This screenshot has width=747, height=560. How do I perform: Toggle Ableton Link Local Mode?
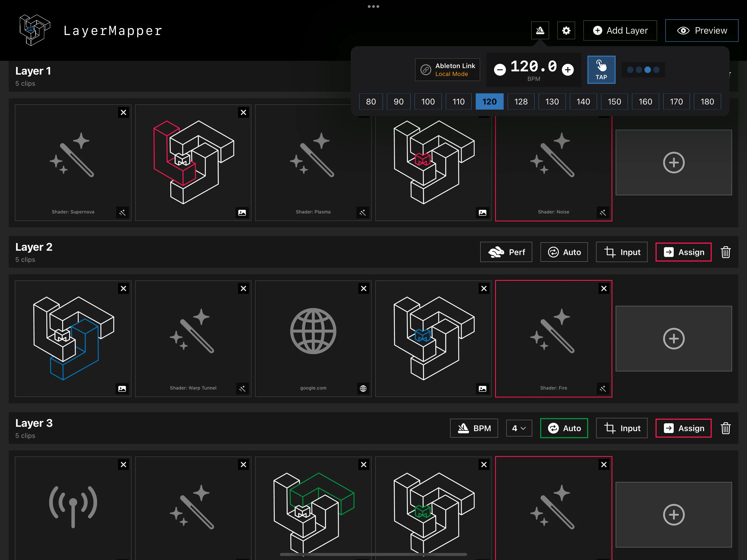[447, 69]
